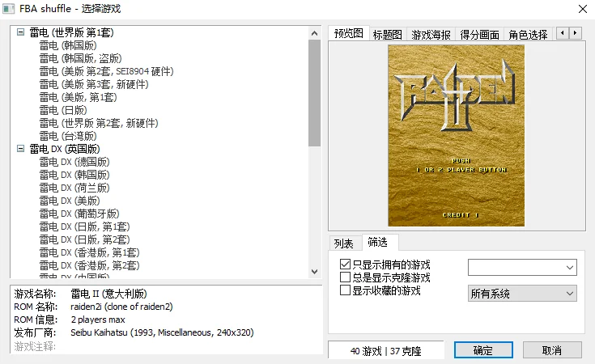
Task: Select 雷电 DX (日版, 第2套)
Action: pos(84,239)
